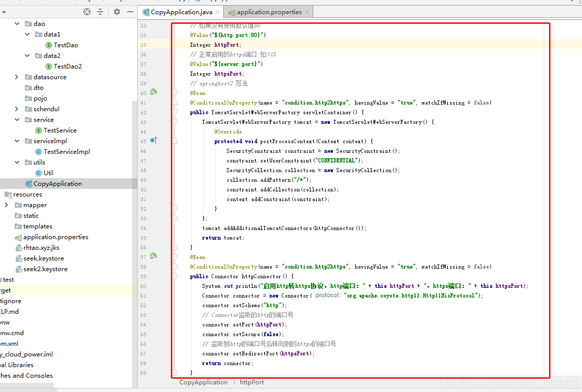Expand the datasource folder
The height and width of the screenshot is (392, 582).
tap(16, 77)
